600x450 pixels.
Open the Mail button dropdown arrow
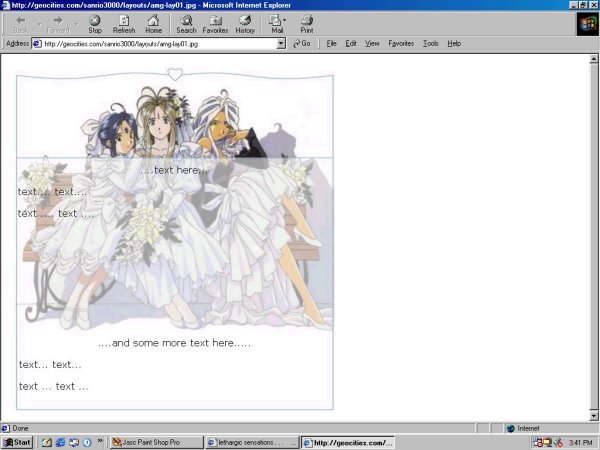284,20
